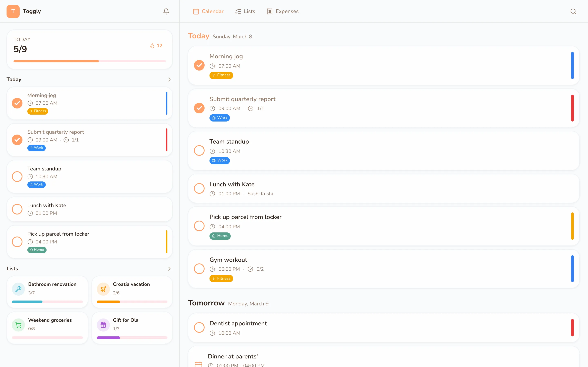Click the Home tag on Pick up parcel
588x367 pixels.
pos(220,236)
